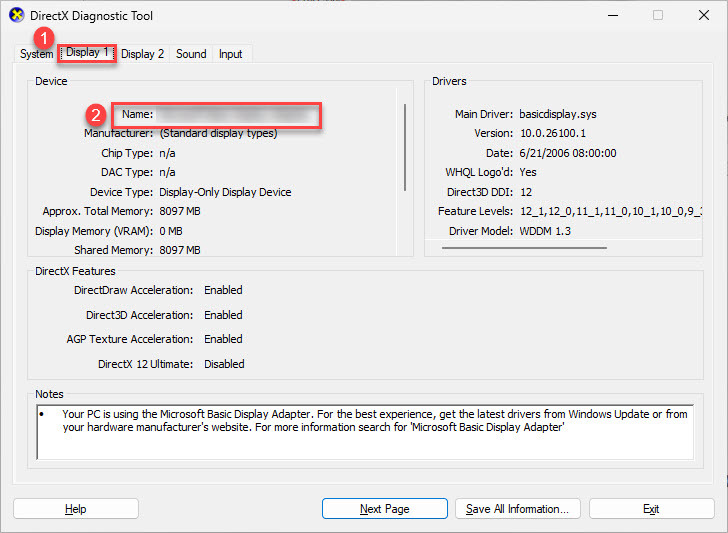Image resolution: width=728 pixels, height=533 pixels.
Task: Click the DirectX Diagnostic Tool title bar icon
Action: pos(13,16)
